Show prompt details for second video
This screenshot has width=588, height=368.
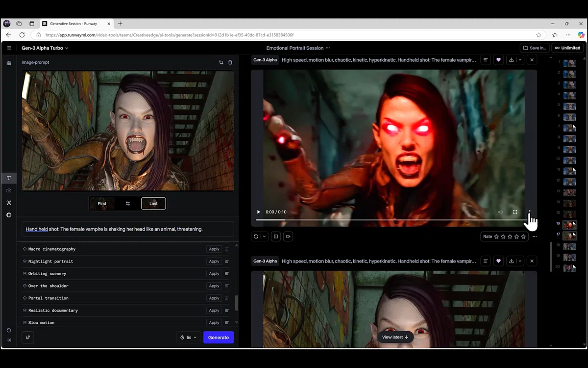click(x=486, y=261)
